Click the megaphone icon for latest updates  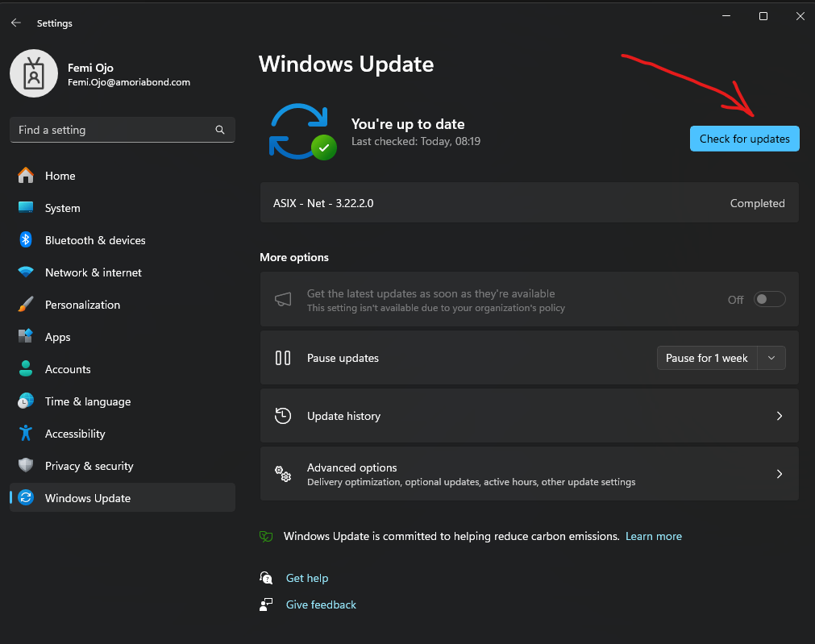283,299
